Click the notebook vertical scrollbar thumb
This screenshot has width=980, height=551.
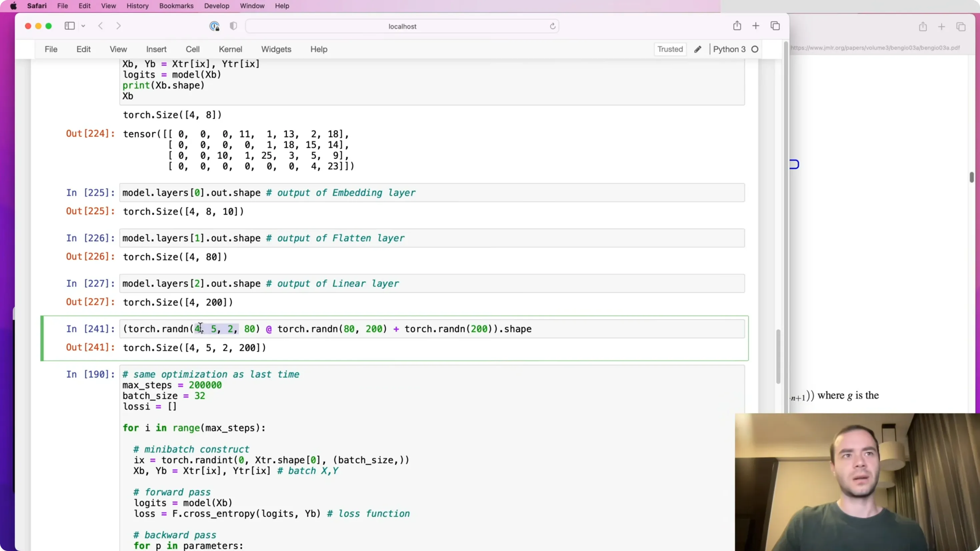coord(778,357)
